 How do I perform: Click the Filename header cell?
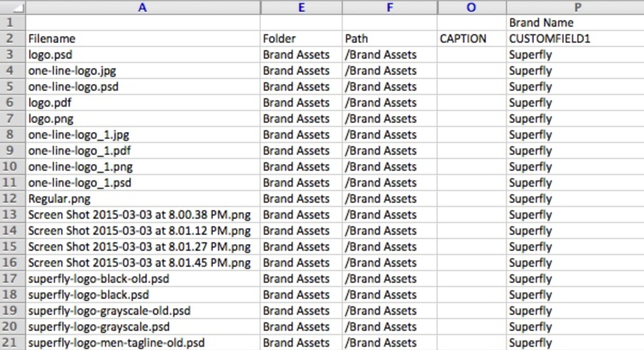143,38
